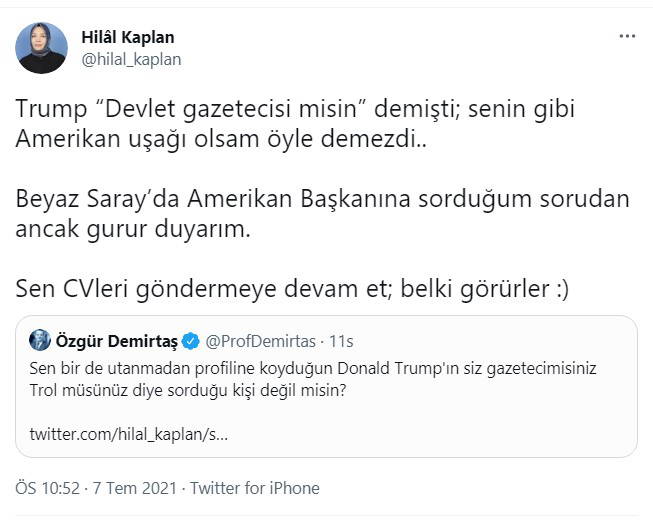Open the Özgür Demirtaş name in quoted tweet

pos(116,341)
